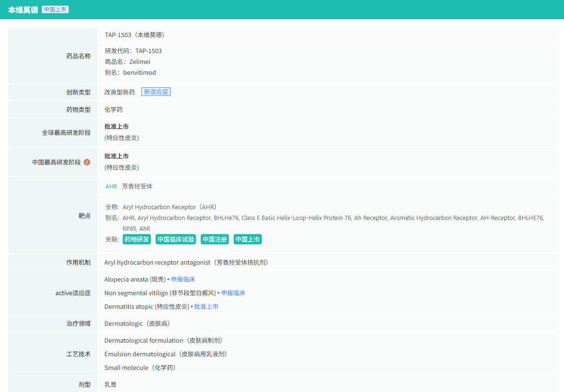This screenshot has width=564, height=392.
Task: Select the 中国上市 related tag under 靶点
Action: click(248, 239)
